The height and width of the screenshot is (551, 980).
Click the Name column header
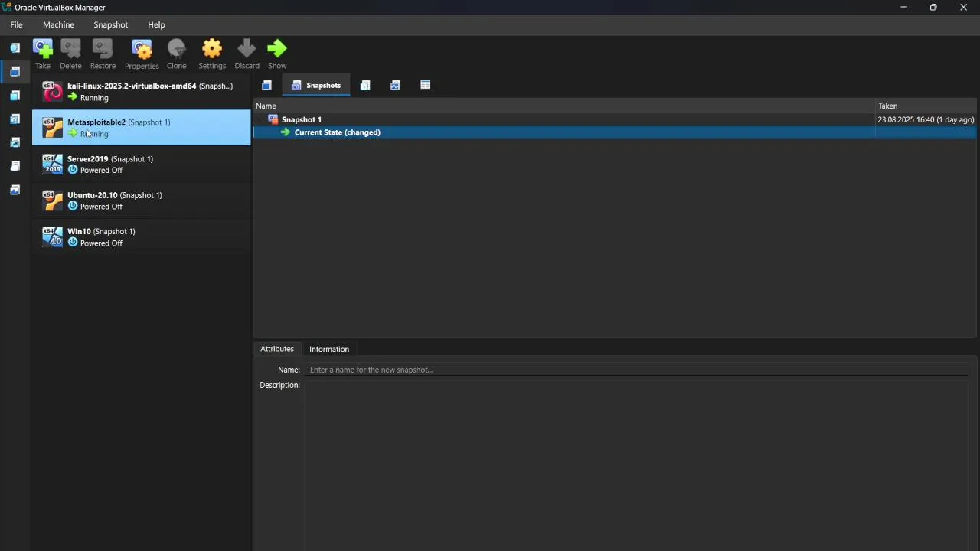[x=564, y=106]
